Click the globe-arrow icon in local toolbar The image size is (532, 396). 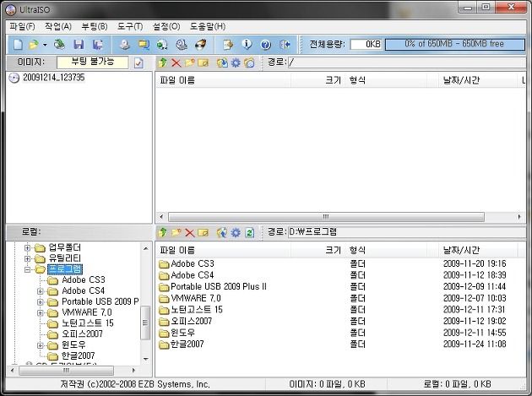[222, 232]
